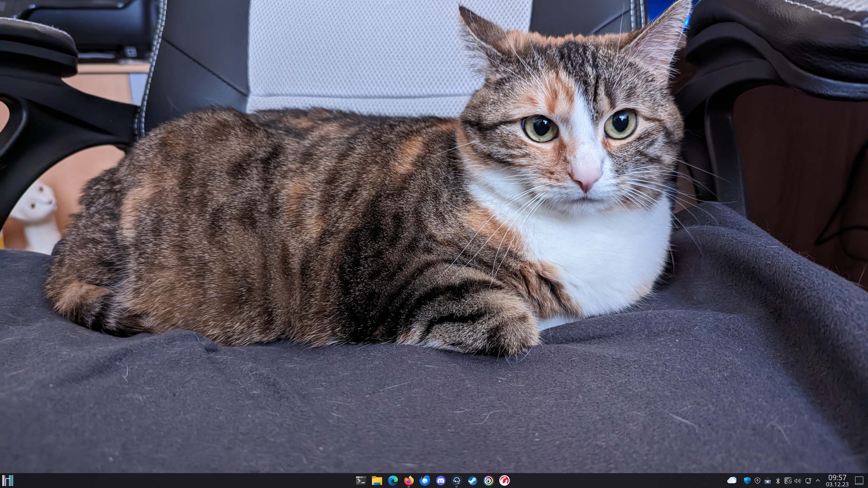Launch Steam from the taskbar
This screenshot has height=488, width=868.
point(473,481)
